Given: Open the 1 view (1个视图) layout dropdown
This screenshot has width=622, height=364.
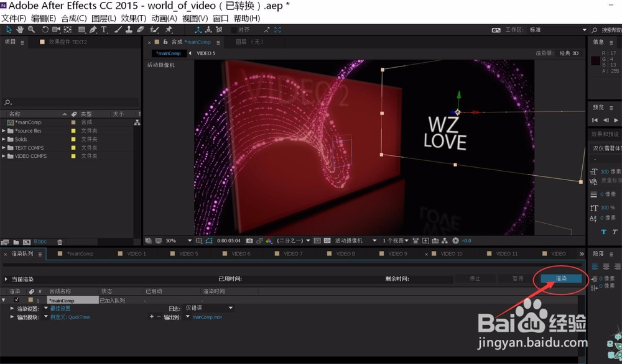Looking at the screenshot, I should pos(396,240).
